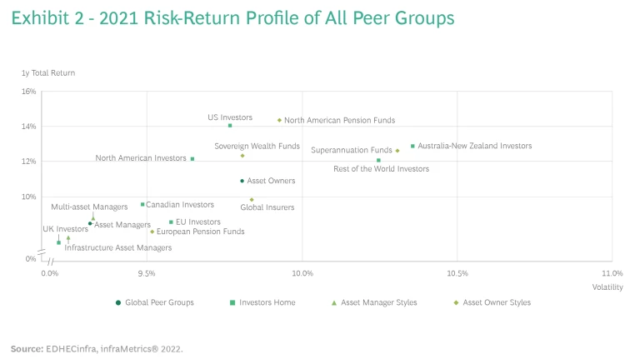The height and width of the screenshot is (364, 640).
Task: Hide the Asset Manager Styles legend series
Action: [x=374, y=302]
